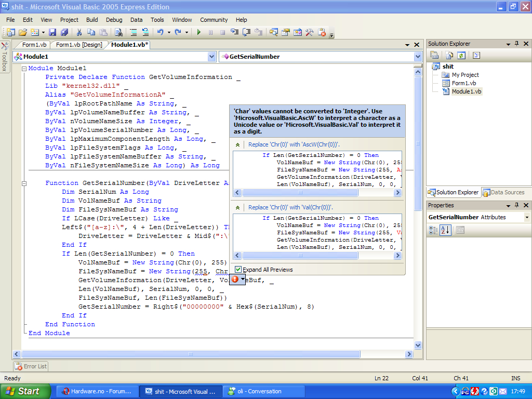Switch to the Data Sources tab
The image size is (532, 399).
(x=504, y=192)
